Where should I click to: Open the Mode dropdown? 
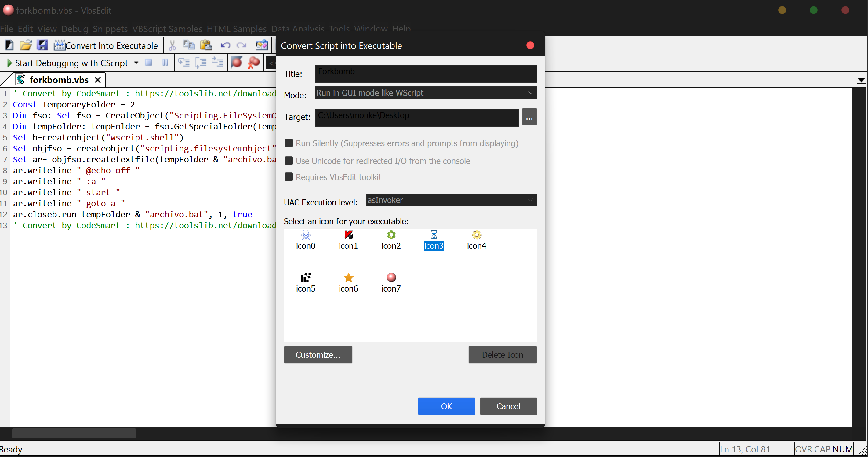426,93
